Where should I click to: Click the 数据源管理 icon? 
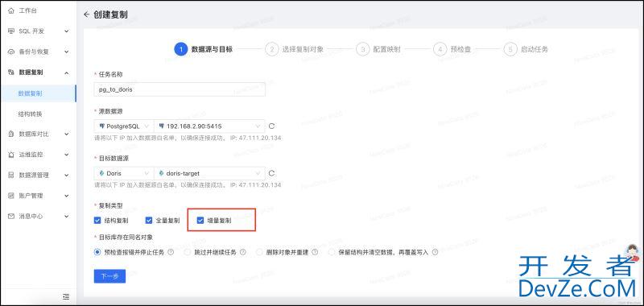click(x=11, y=175)
